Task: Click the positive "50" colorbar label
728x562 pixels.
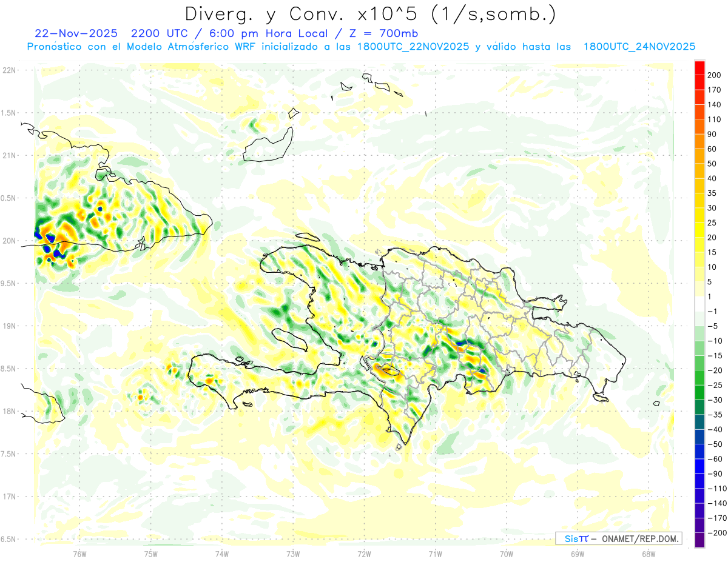Action: coord(713,164)
